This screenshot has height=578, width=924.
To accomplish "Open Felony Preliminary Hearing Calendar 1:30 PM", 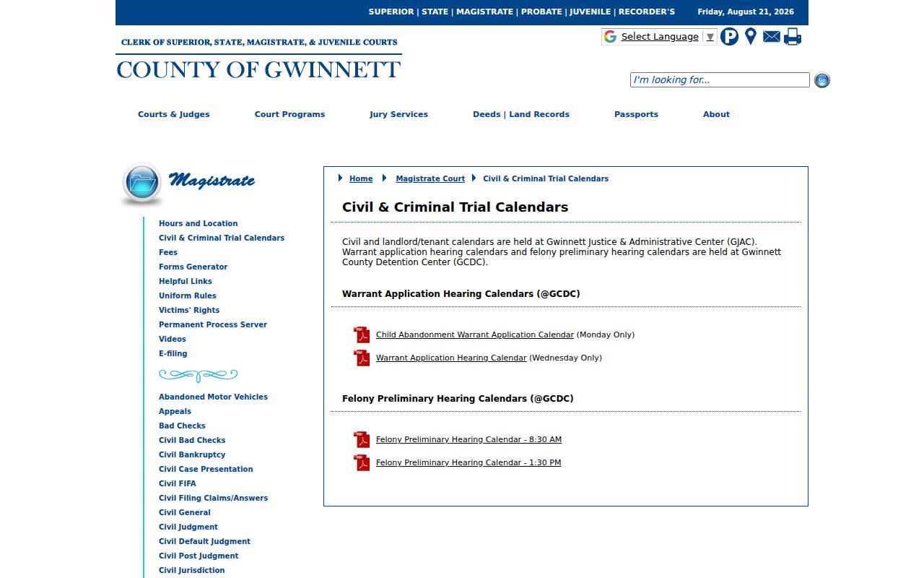I will tap(468, 463).
